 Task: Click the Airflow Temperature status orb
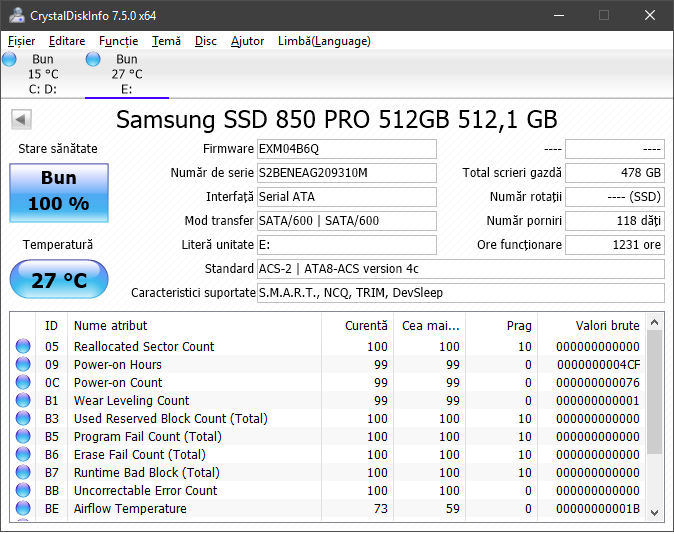coord(23,509)
